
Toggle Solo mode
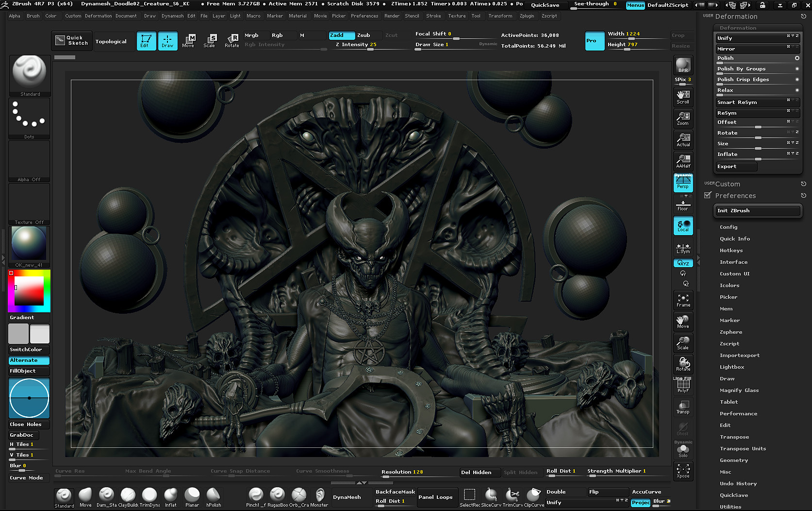tap(683, 450)
